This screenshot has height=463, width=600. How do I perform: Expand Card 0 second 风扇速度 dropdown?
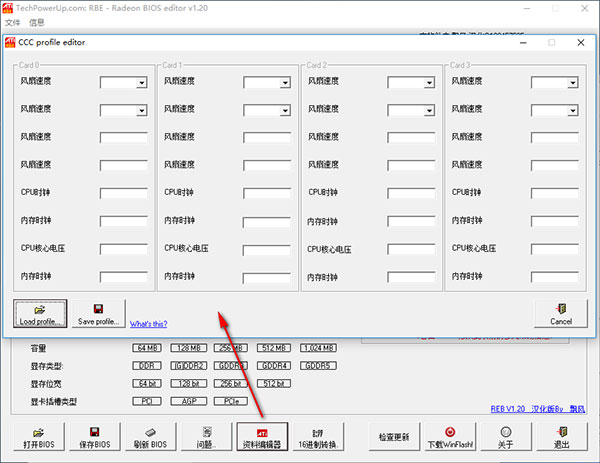click(142, 111)
